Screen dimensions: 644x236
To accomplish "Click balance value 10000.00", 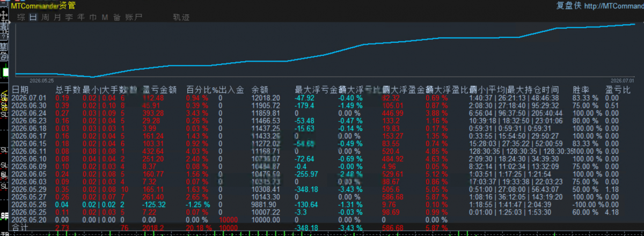I will pyautogui.click(x=266, y=220).
